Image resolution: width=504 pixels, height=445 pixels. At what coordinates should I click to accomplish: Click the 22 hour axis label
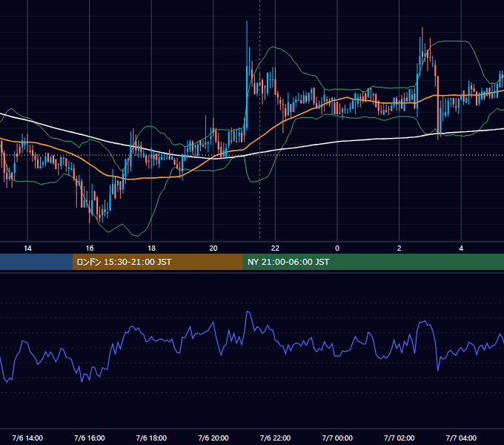[x=275, y=248]
